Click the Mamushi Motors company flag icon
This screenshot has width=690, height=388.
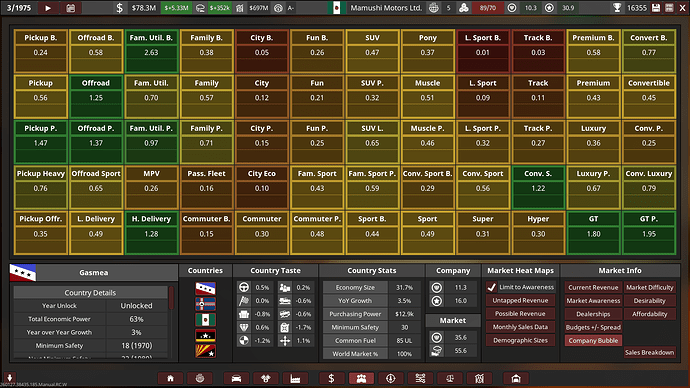click(x=337, y=8)
